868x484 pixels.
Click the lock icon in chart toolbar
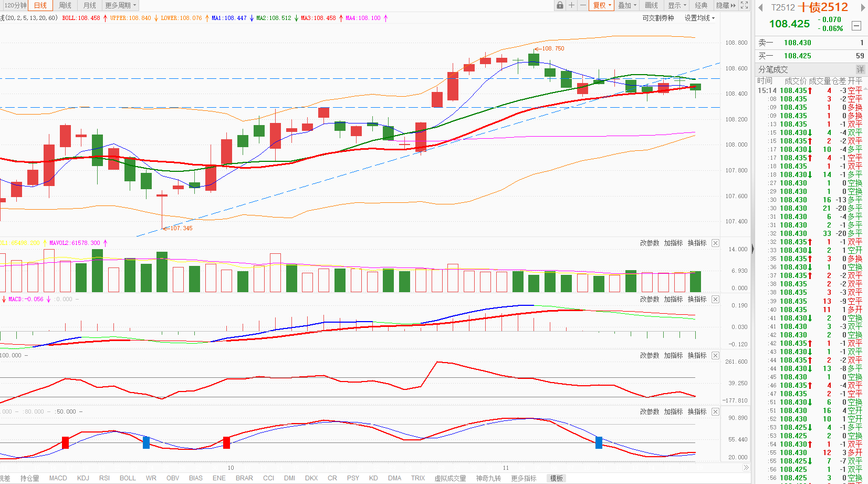tap(560, 5)
